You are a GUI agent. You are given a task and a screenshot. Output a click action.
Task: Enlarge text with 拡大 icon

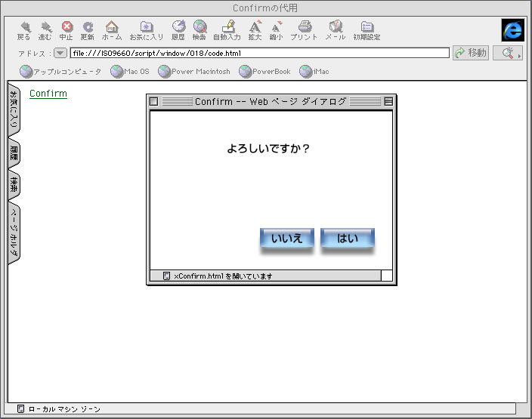click(x=255, y=26)
